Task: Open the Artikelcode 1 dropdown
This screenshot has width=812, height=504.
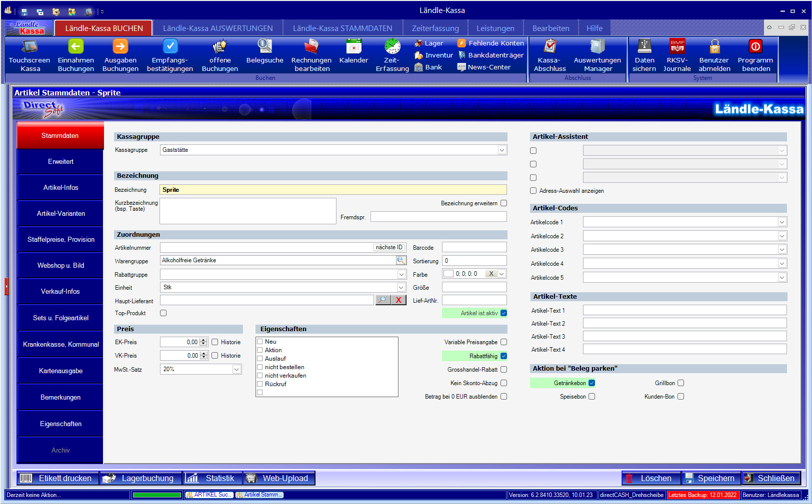Action: coord(782,222)
